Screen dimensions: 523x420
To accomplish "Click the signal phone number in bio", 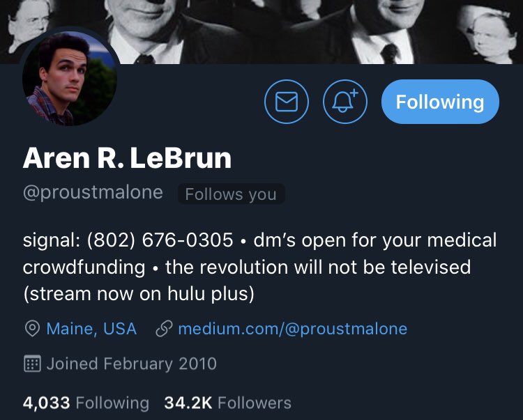I will [x=160, y=240].
